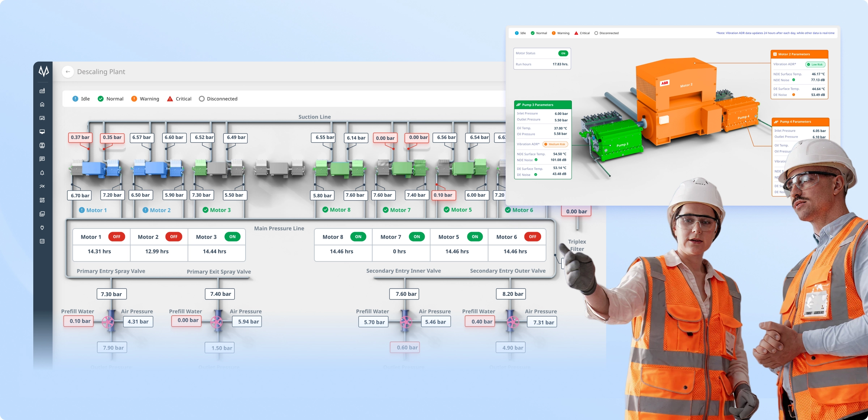The image size is (868, 420).
Task: Toggle Motor 6 OFF switch
Action: (532, 237)
